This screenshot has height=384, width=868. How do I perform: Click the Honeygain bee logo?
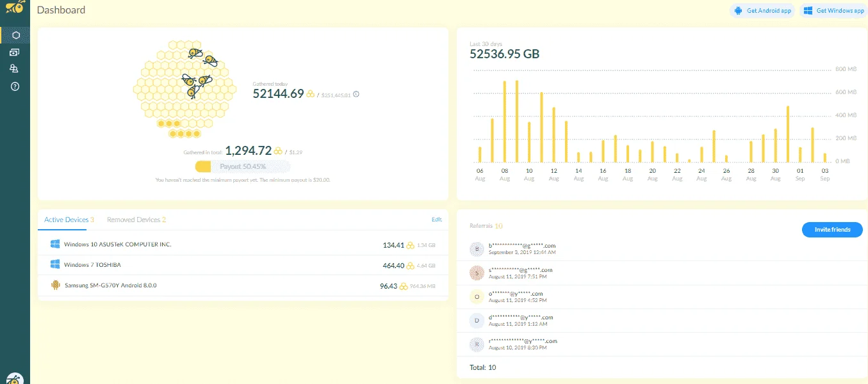pyautogui.click(x=15, y=8)
